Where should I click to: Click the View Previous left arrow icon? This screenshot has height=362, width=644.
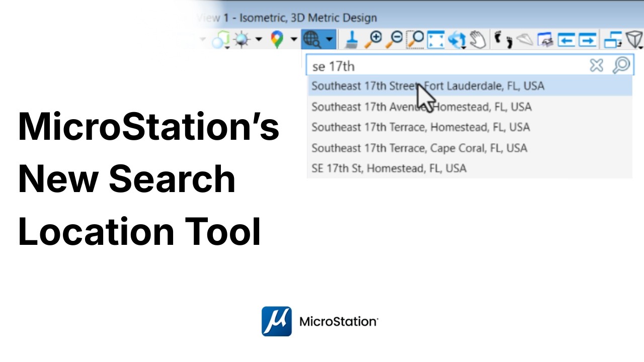pyautogui.click(x=566, y=40)
